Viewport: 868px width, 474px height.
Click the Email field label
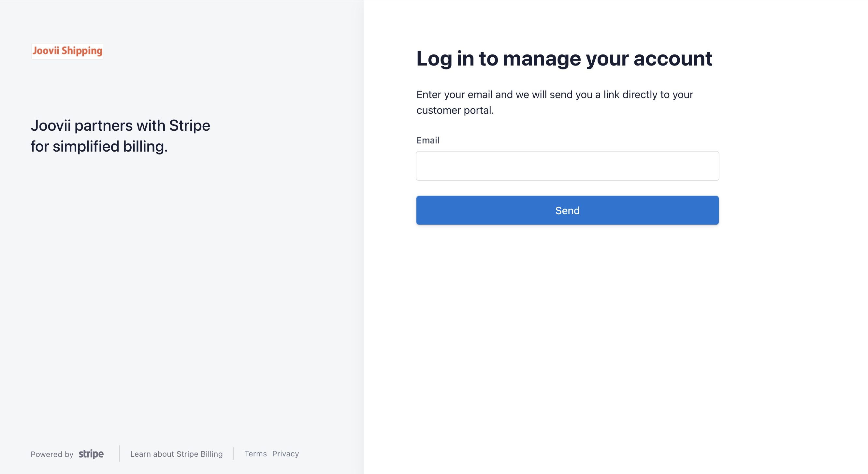click(427, 140)
